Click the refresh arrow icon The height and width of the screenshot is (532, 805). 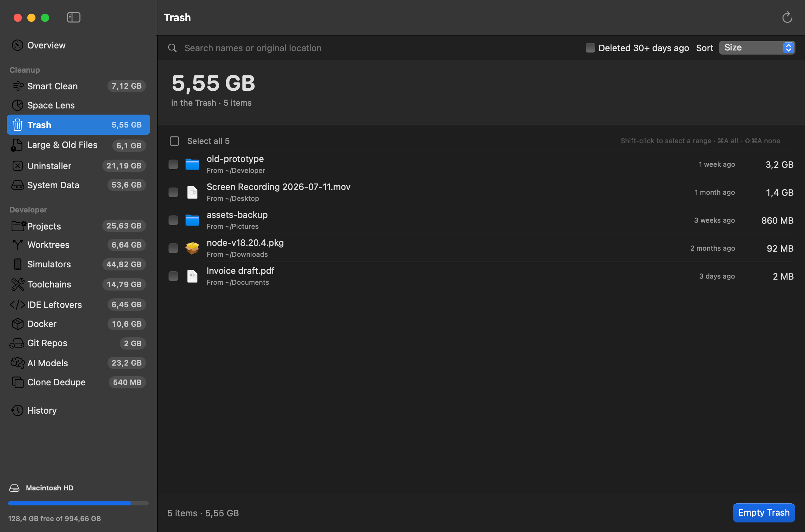pyautogui.click(x=787, y=17)
